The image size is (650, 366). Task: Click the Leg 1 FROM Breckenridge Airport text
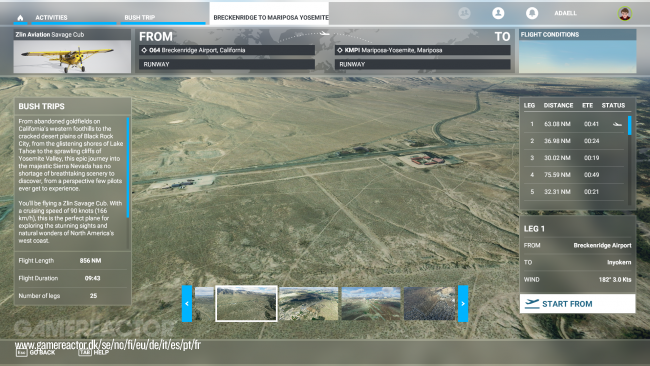click(602, 245)
